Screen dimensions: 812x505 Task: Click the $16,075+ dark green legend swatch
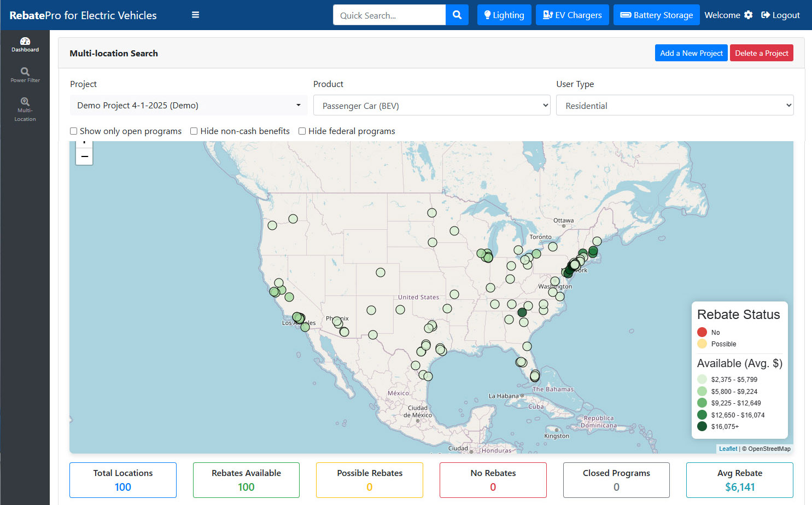(x=702, y=426)
